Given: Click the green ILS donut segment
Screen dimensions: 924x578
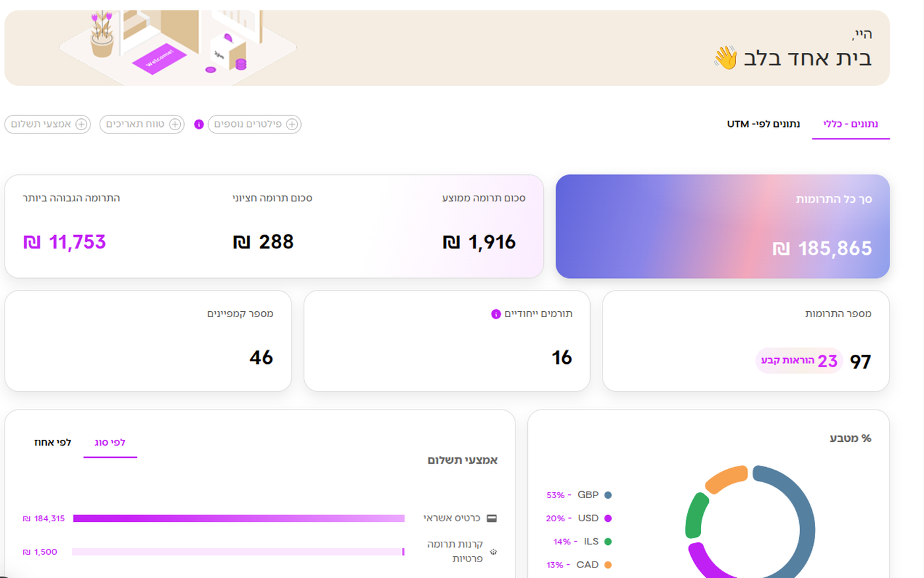Looking at the screenshot, I should (x=695, y=517).
